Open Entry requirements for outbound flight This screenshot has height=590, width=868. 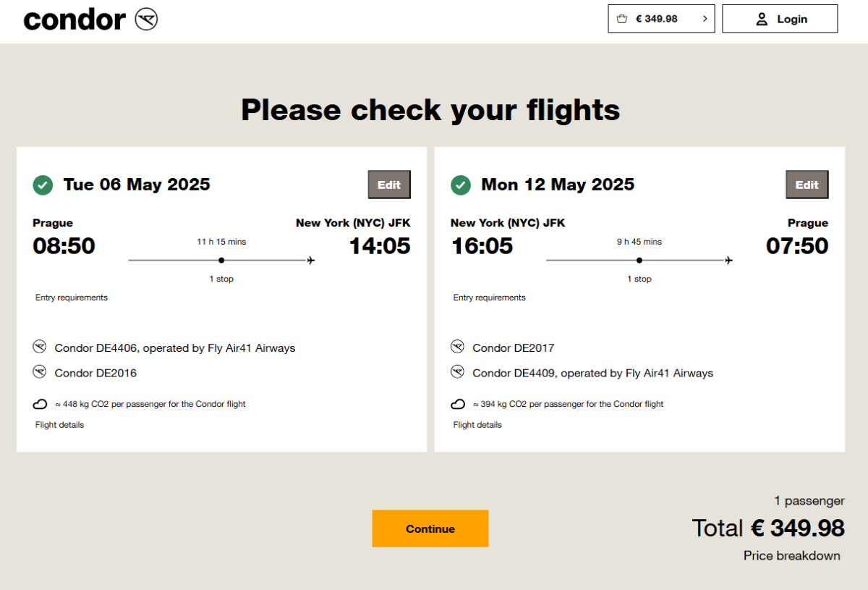click(x=72, y=298)
